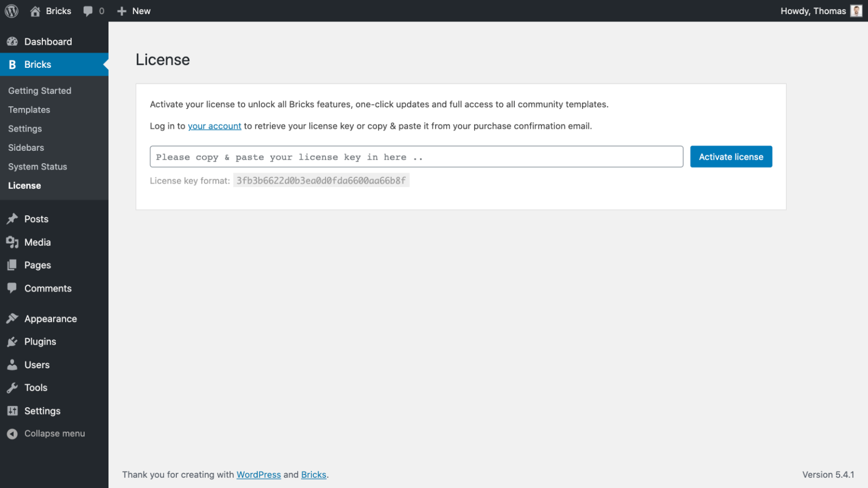Open the WordPress footer link
Viewport: 868px width, 488px height.
tap(258, 474)
